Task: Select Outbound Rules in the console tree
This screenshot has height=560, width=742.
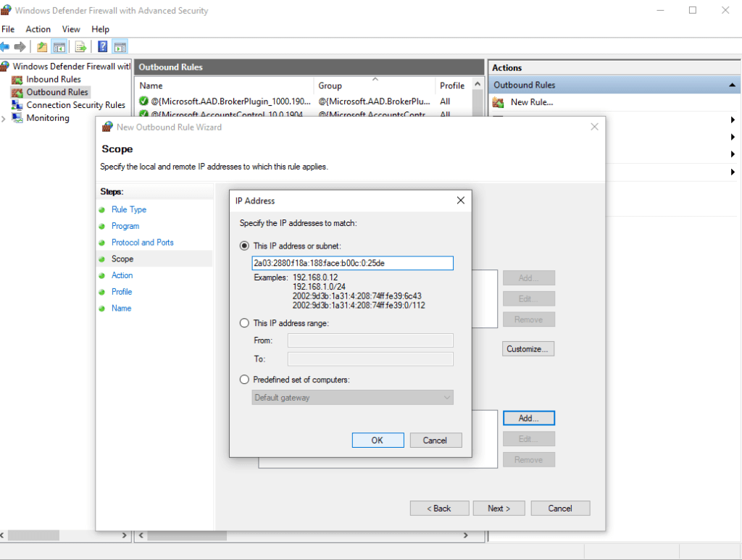Action: (57, 92)
